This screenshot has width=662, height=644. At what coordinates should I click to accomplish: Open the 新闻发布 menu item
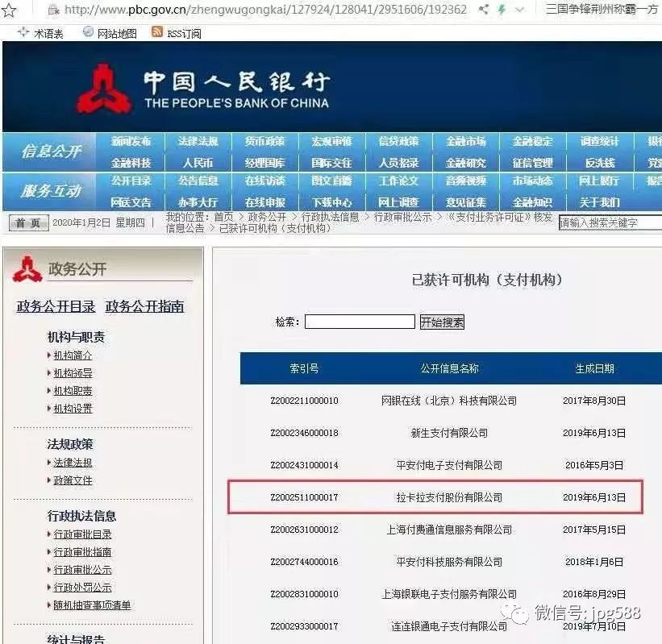tap(131, 141)
